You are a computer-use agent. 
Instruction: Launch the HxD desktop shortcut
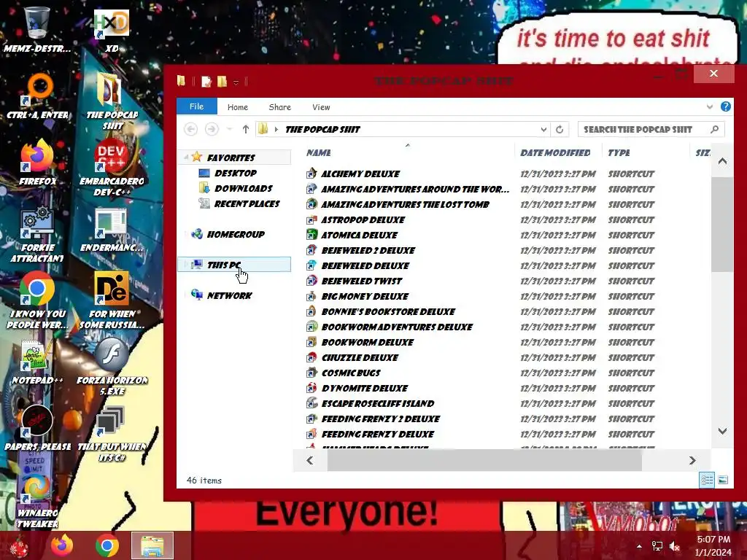coord(112,29)
